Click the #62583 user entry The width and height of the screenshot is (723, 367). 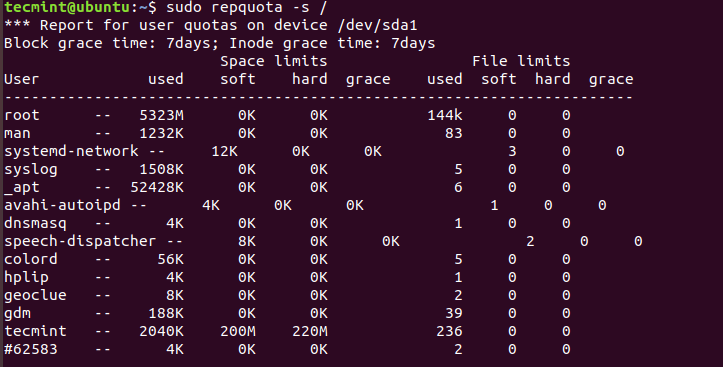pyautogui.click(x=31, y=349)
